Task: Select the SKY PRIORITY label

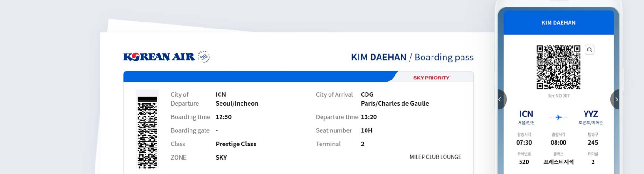Action: point(431,78)
